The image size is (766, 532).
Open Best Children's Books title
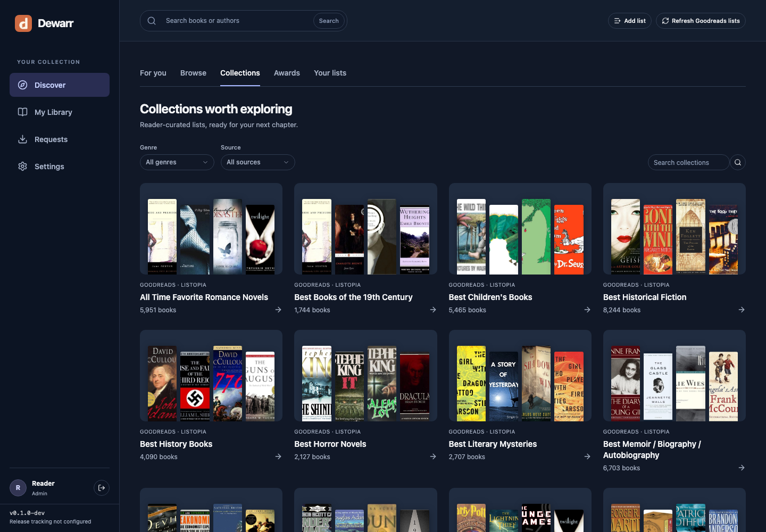pos(490,297)
